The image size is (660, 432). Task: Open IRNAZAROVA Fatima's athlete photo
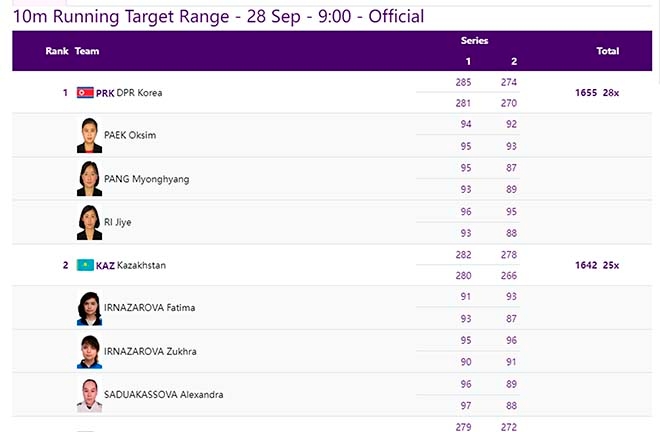tap(89, 308)
